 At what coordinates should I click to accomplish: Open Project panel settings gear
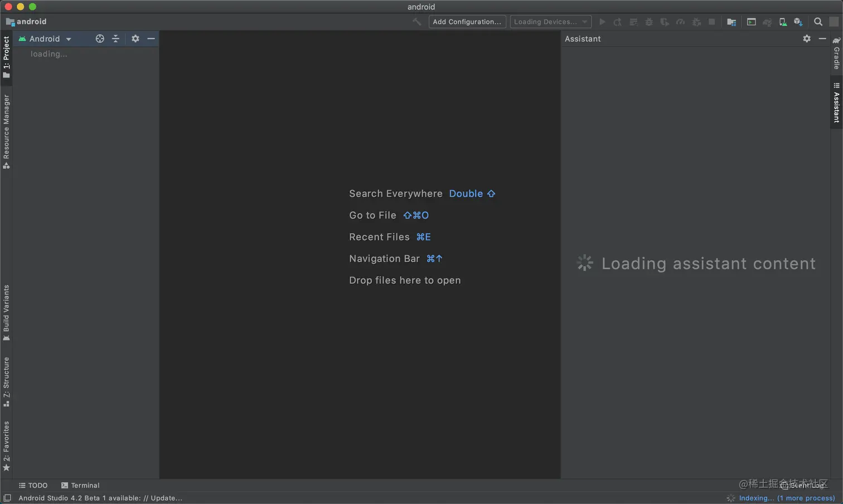(135, 38)
